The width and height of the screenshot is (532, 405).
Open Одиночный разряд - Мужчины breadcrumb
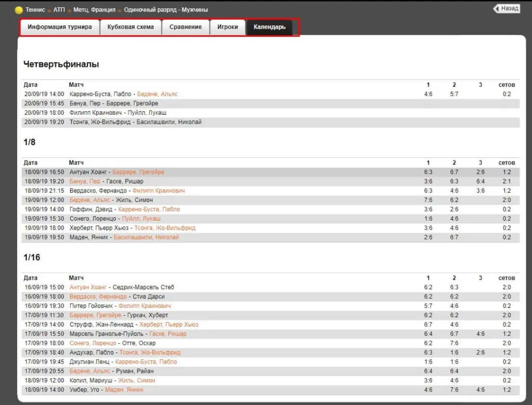[166, 10]
